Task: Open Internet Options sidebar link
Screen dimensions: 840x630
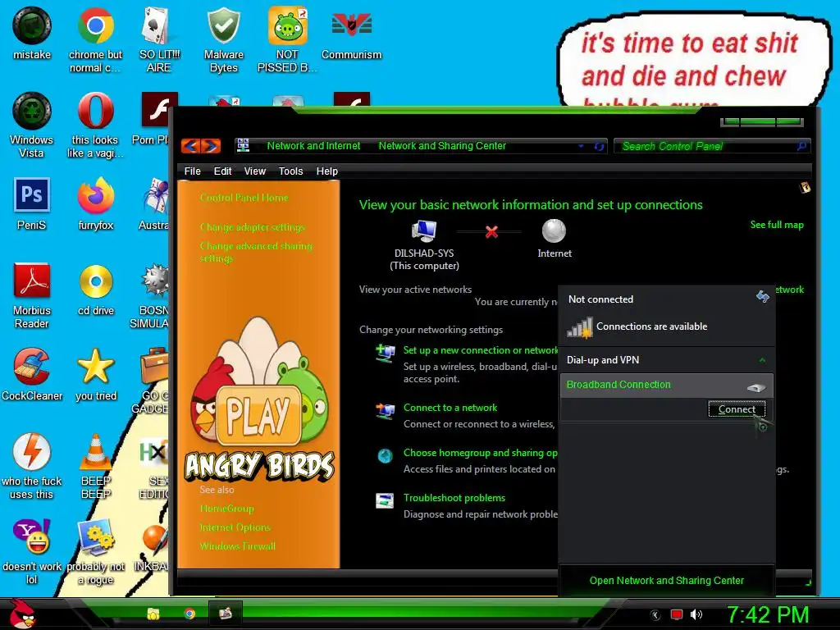Action: tap(235, 527)
